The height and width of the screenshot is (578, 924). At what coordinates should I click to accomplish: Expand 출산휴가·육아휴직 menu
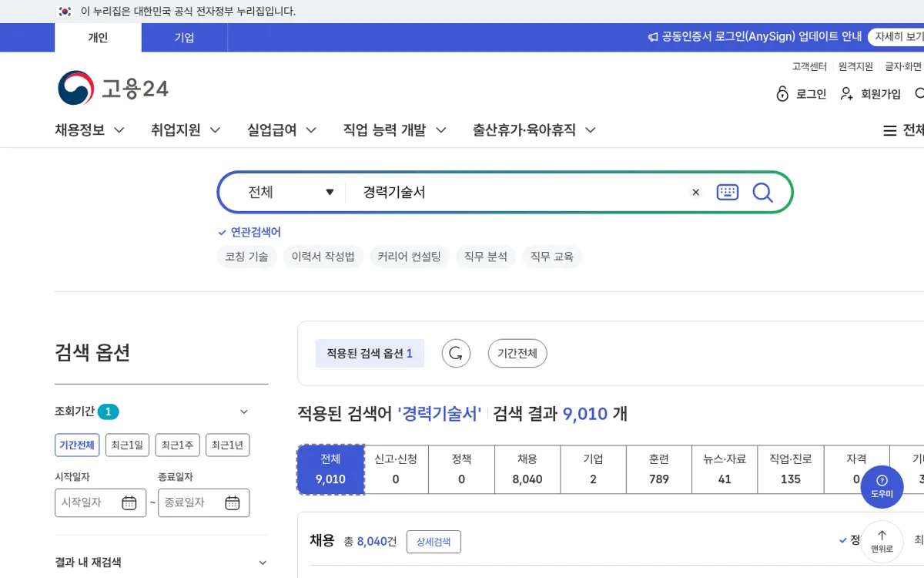pos(534,130)
